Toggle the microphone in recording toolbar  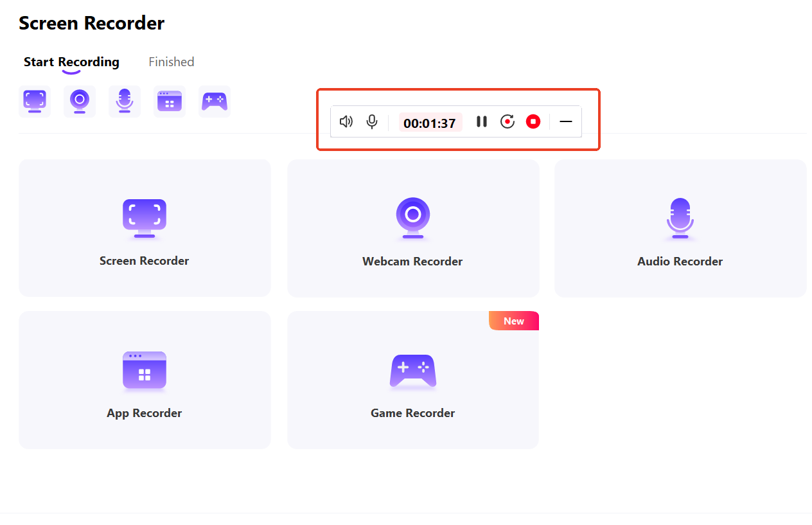pyautogui.click(x=372, y=121)
